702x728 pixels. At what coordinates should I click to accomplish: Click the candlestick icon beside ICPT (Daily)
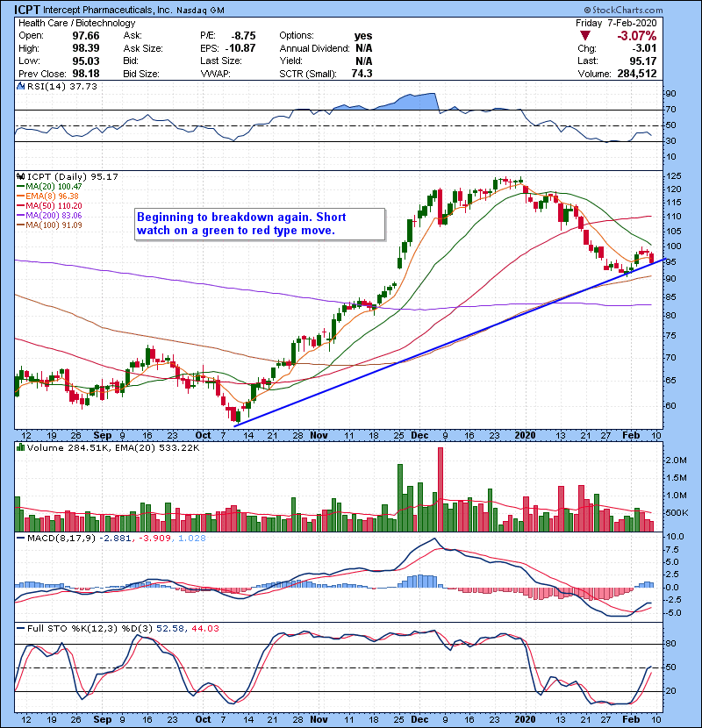(x=20, y=176)
